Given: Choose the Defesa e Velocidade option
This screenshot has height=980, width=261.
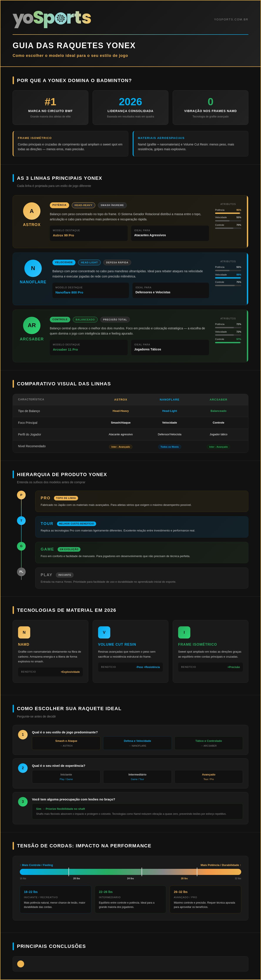Looking at the screenshot, I should tap(137, 743).
